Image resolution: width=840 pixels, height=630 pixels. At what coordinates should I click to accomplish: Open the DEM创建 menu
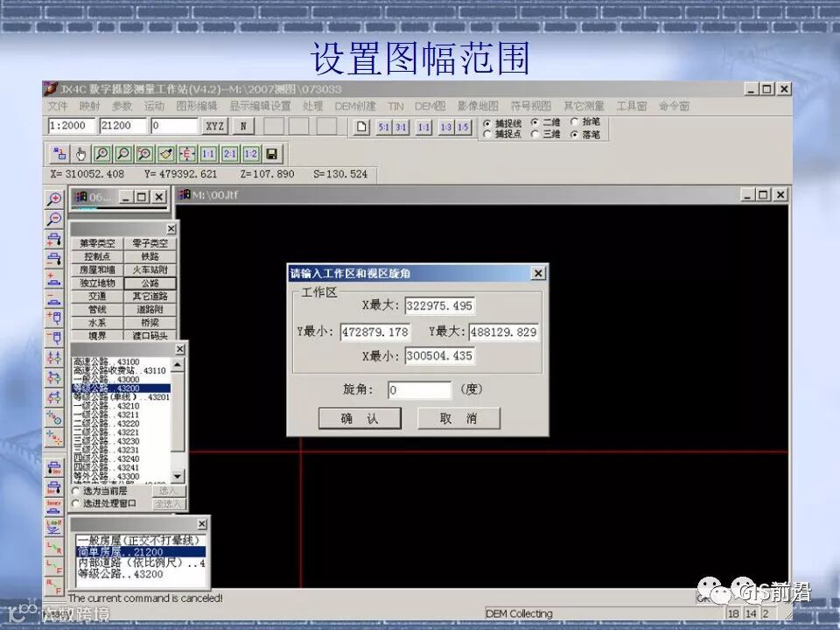click(x=355, y=106)
